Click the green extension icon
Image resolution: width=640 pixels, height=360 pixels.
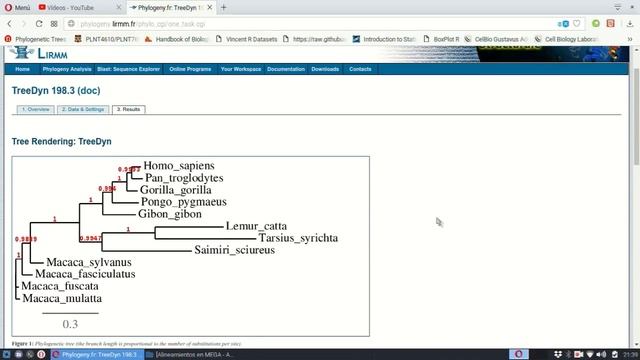tap(596, 24)
